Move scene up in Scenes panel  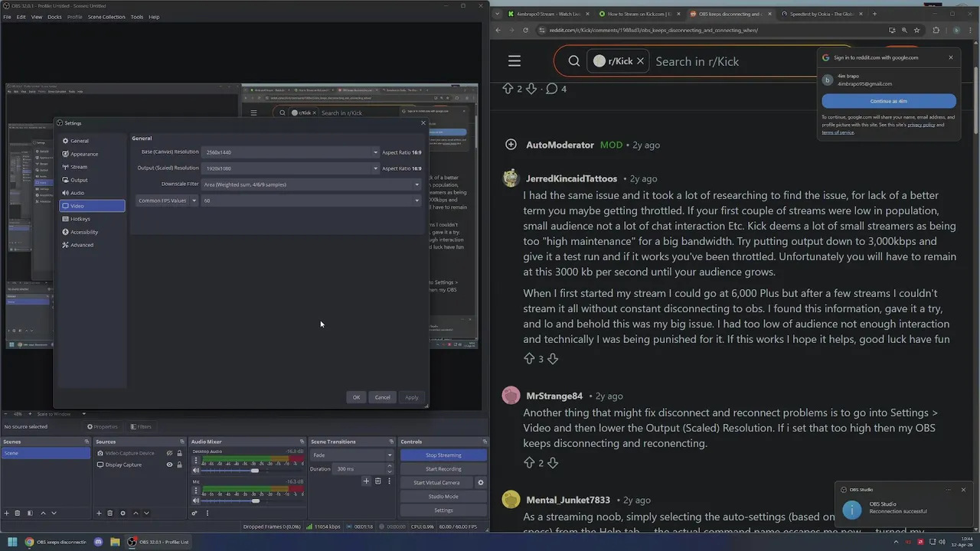(43, 513)
